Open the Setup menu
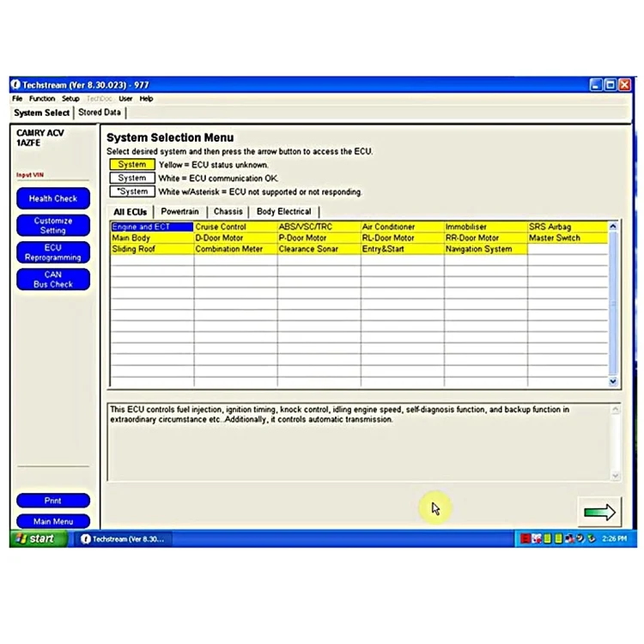This screenshot has height=644, width=644. 70,99
